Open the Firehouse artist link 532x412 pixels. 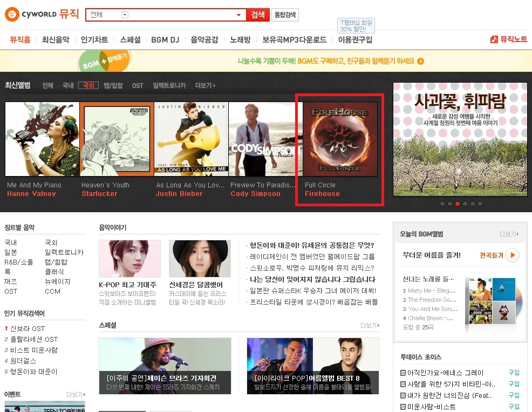pos(322,194)
